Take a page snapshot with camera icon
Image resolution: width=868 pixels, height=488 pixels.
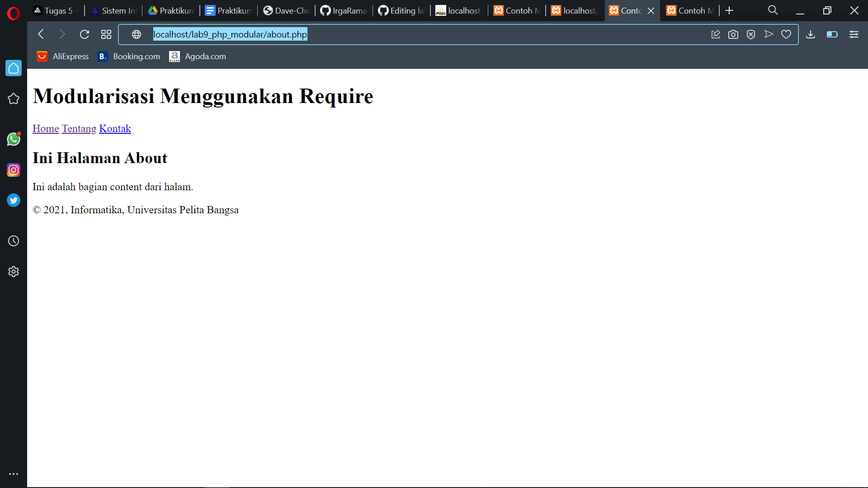tap(733, 34)
